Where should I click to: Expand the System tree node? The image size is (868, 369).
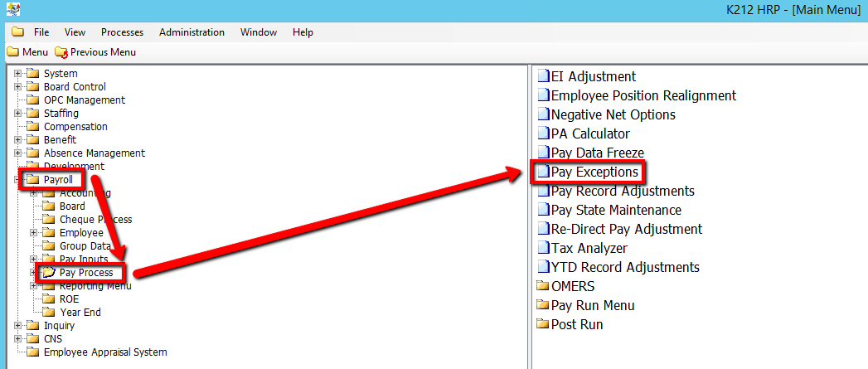pos(18,74)
